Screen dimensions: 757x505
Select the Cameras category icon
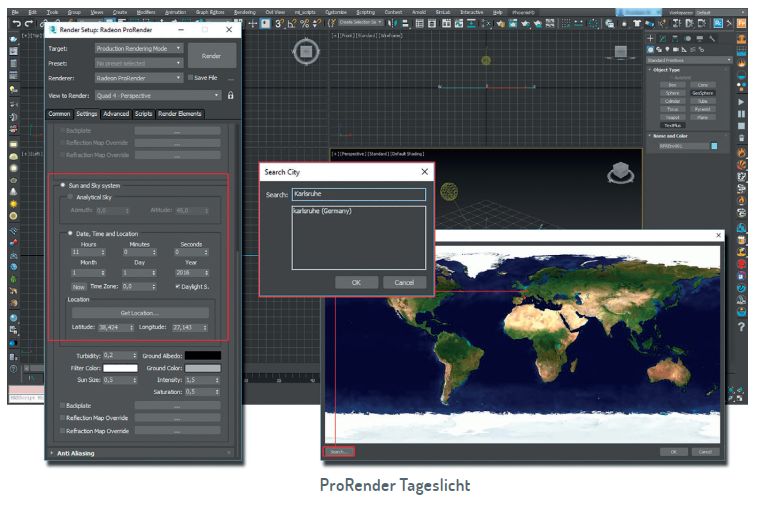pos(676,49)
